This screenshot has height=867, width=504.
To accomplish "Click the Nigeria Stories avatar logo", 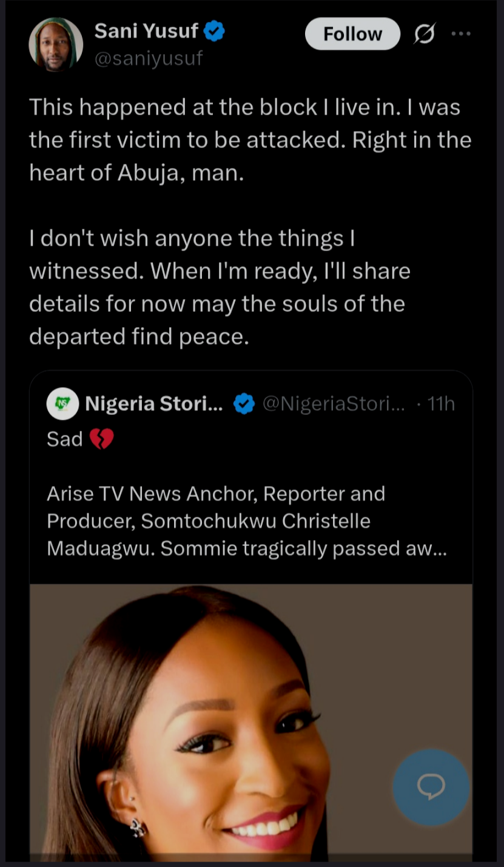I will pos(62,403).
